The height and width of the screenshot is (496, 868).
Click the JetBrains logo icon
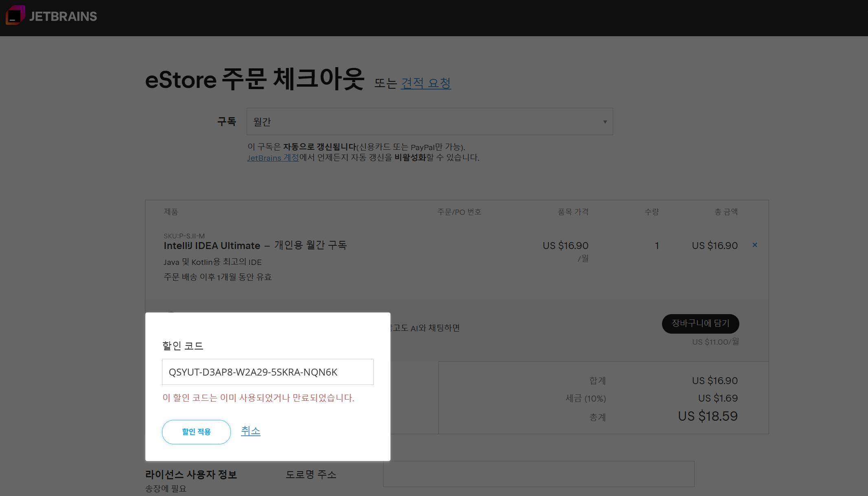click(x=15, y=15)
